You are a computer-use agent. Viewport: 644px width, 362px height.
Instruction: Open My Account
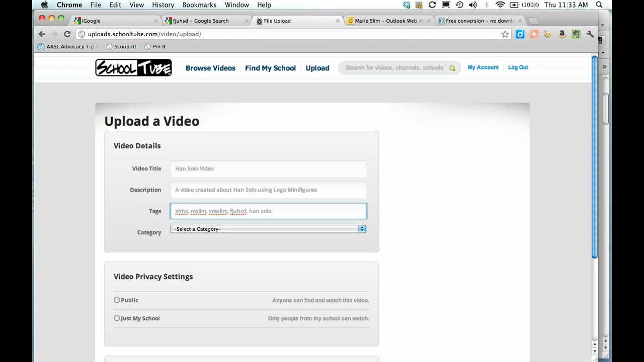(483, 67)
